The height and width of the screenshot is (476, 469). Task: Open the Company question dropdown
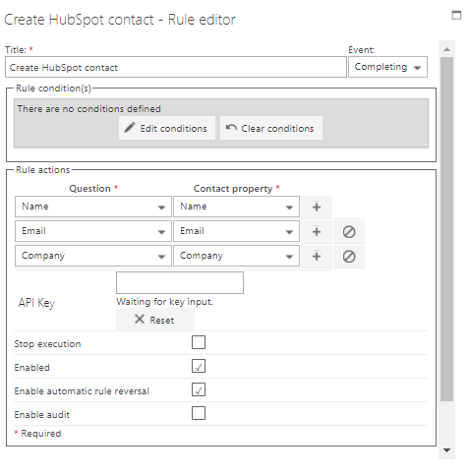coord(93,256)
